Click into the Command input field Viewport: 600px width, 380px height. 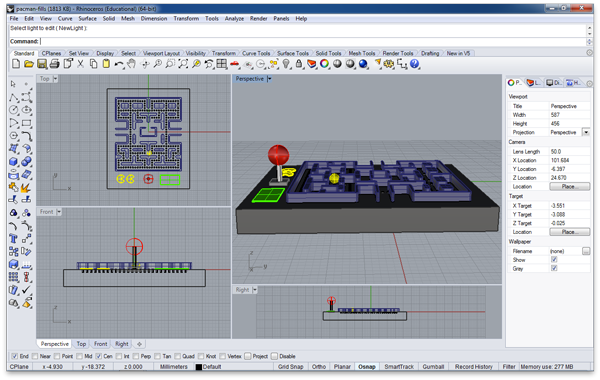pyautogui.click(x=313, y=41)
